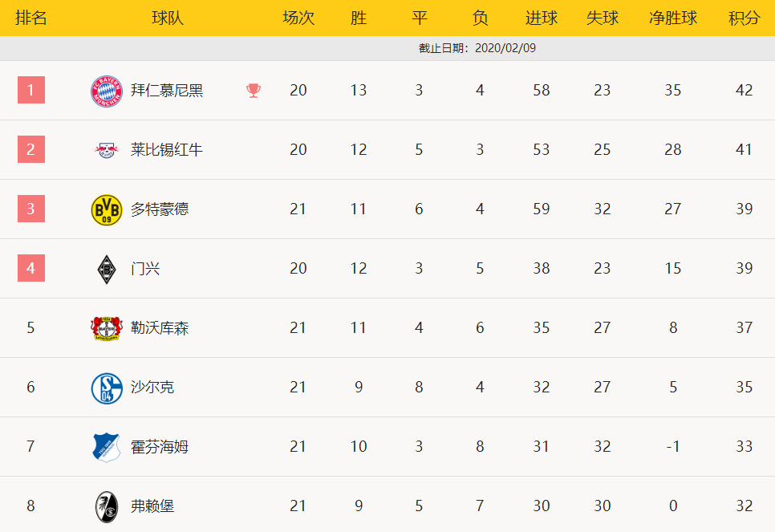The image size is (775, 532).
Task: Sort by the 净胜球 column header
Action: [672, 18]
